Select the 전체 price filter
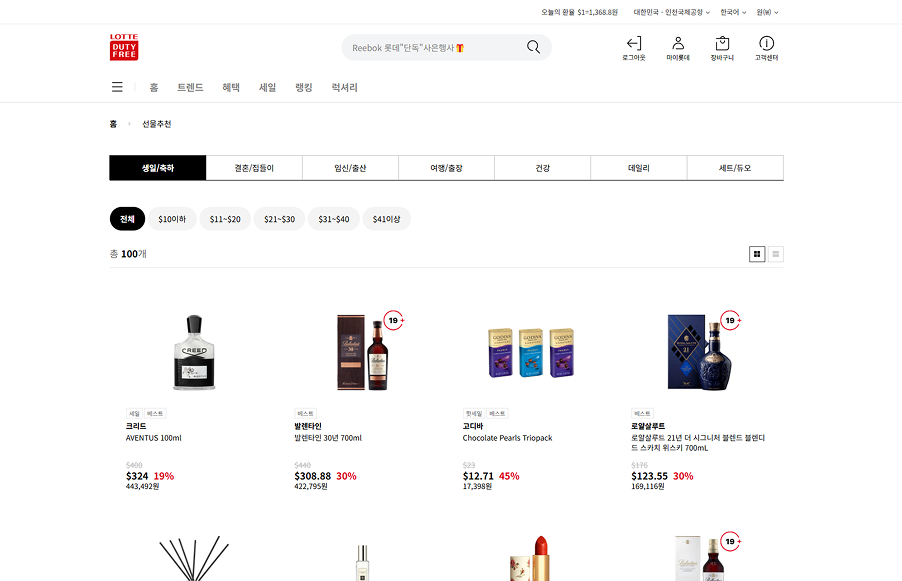 tap(127, 219)
